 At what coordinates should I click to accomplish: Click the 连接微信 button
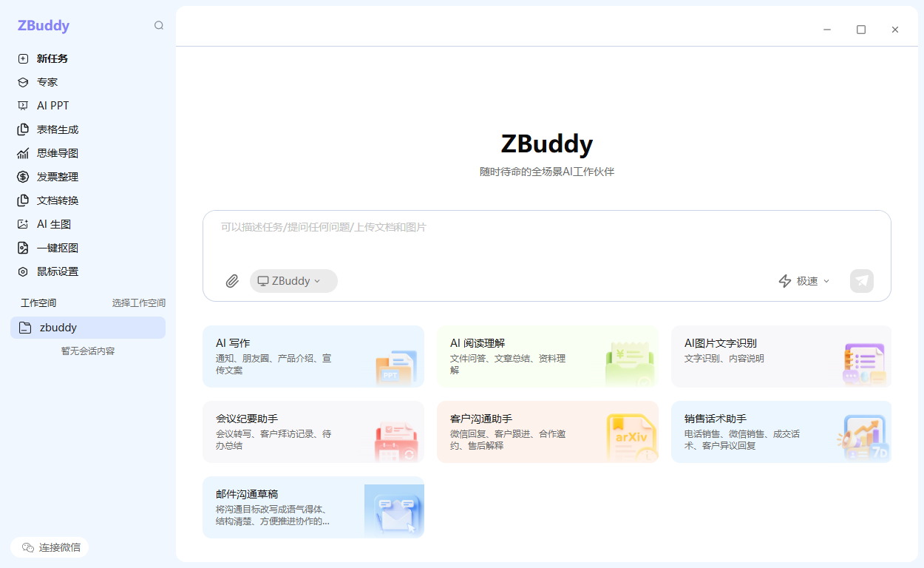click(x=50, y=547)
